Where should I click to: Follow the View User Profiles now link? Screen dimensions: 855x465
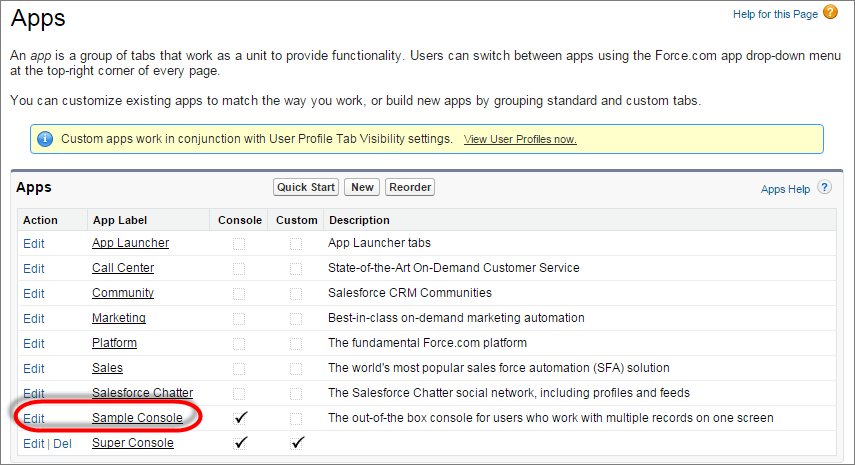520,139
